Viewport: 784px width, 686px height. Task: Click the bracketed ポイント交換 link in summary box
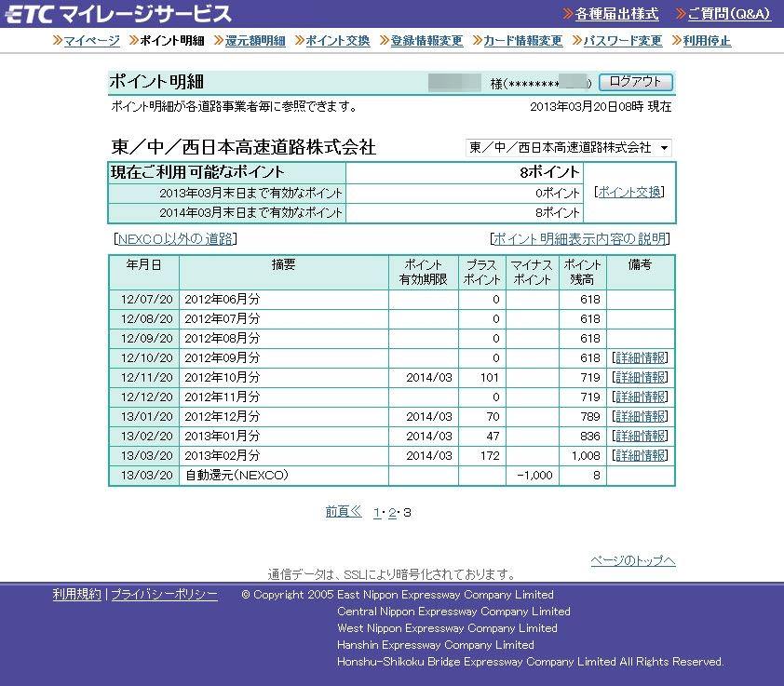(629, 192)
